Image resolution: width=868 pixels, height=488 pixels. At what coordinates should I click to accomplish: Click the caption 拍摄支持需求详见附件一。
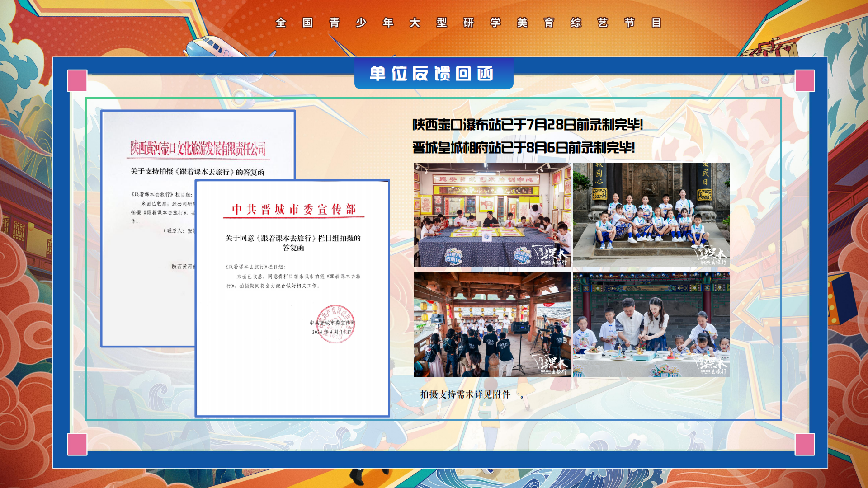click(x=474, y=394)
